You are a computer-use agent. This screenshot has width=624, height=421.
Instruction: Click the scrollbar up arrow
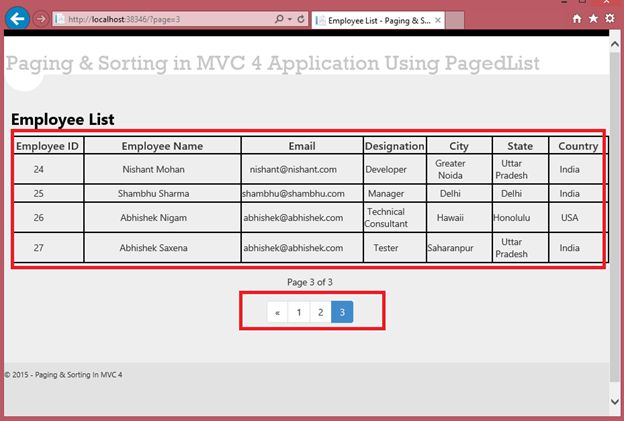click(615, 44)
